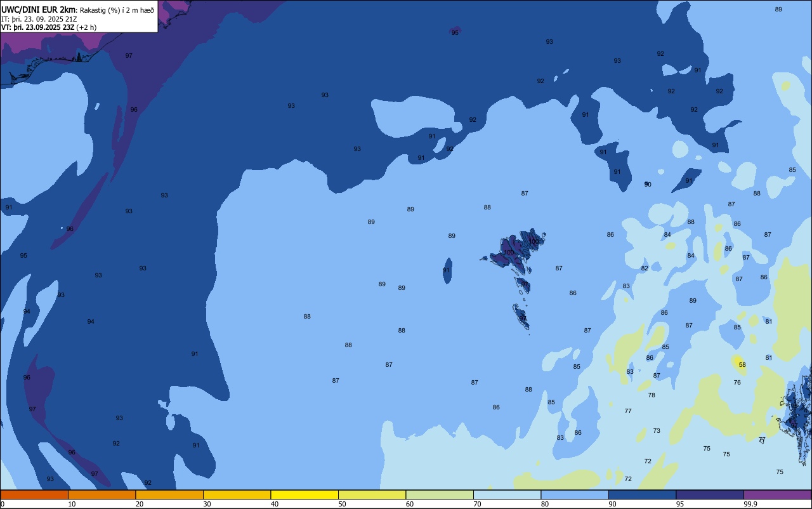The image size is (812, 509).
Task: Click the '78' humidity value on the map
Action: tap(652, 395)
